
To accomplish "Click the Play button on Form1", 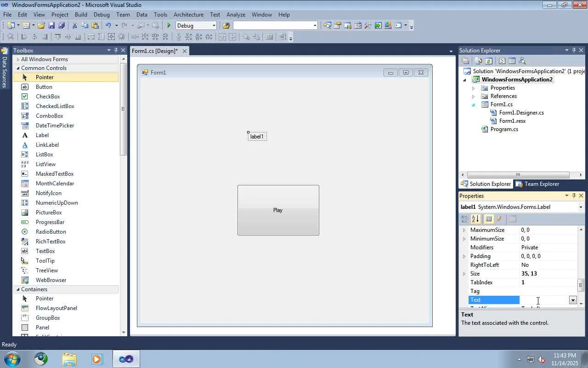I will pos(278,210).
